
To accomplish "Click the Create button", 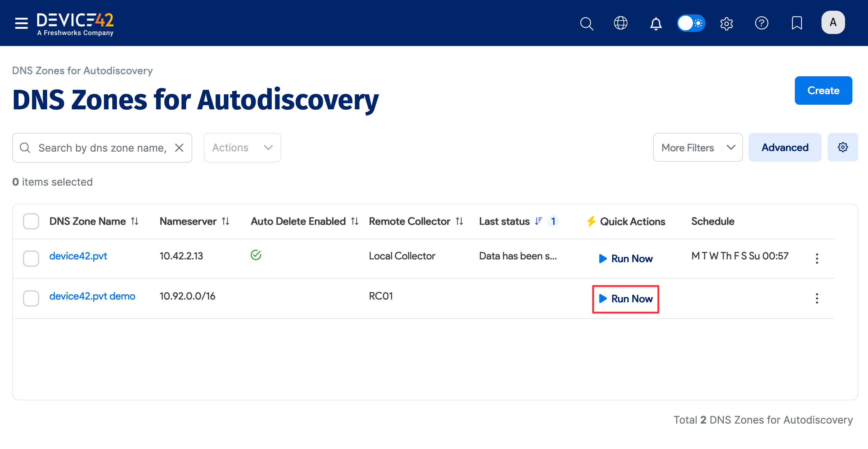I will (823, 90).
